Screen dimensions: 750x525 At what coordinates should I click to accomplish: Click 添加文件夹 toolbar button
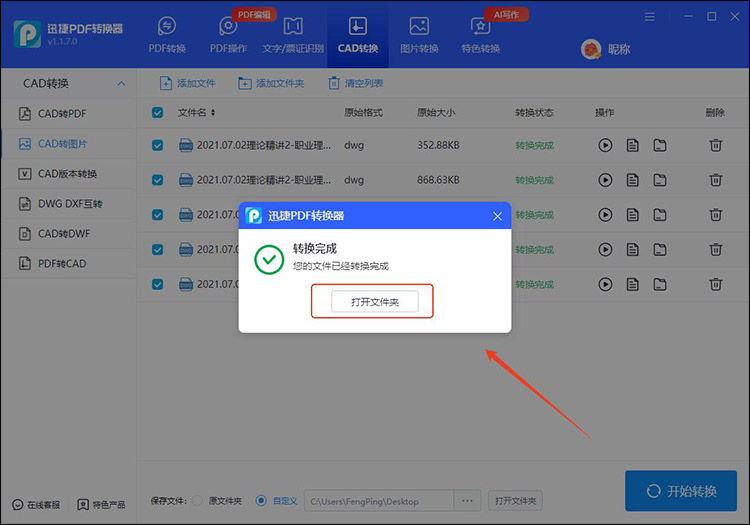click(x=271, y=83)
